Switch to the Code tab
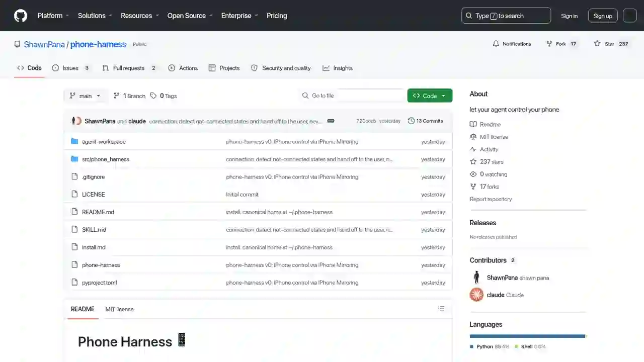The width and height of the screenshot is (644, 362). (30, 68)
